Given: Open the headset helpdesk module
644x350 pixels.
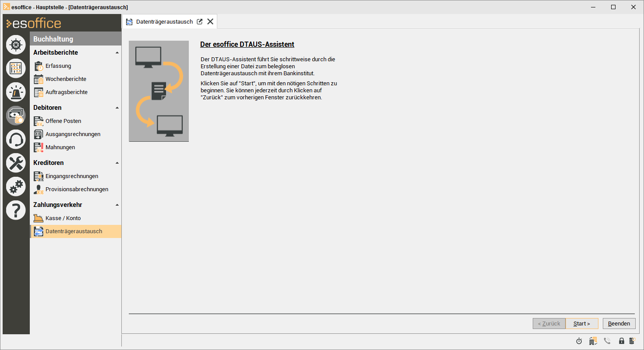Looking at the screenshot, I should tap(16, 139).
